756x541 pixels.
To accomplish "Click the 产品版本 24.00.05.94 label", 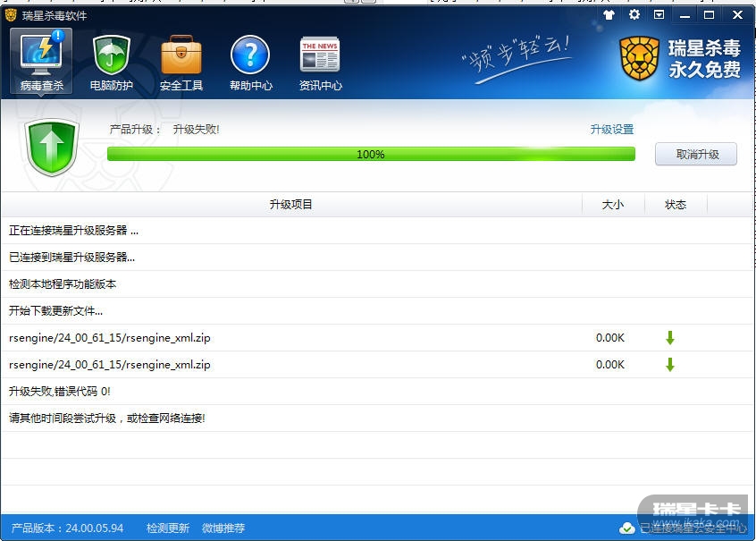I will (x=68, y=528).
